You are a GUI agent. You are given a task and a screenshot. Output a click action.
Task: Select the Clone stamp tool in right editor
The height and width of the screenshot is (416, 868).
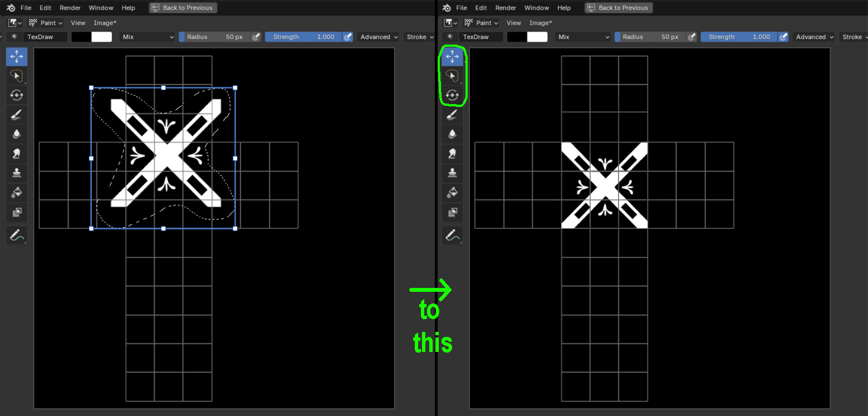coord(452,173)
